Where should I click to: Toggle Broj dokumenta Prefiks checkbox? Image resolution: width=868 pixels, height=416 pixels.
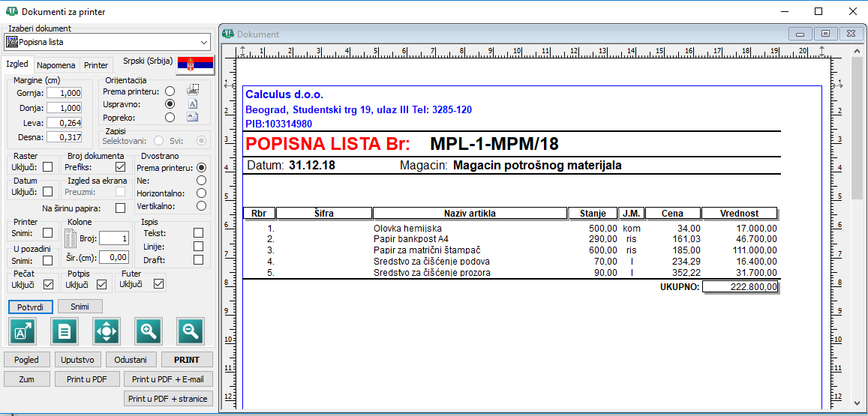119,166
